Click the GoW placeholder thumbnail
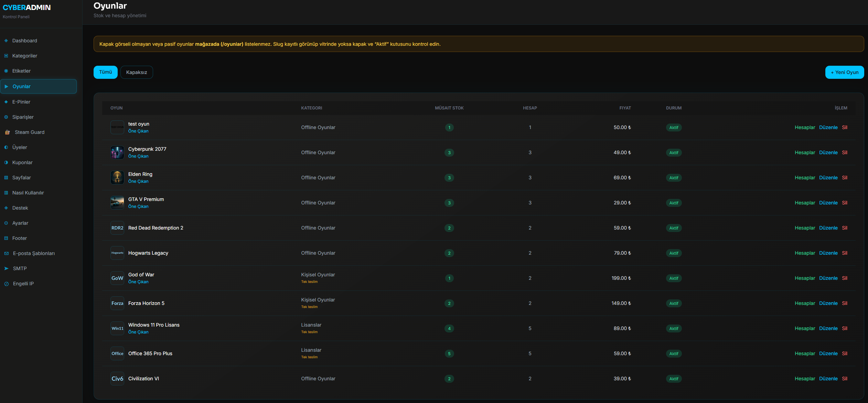Viewport: 868px width, 403px height. click(x=117, y=278)
